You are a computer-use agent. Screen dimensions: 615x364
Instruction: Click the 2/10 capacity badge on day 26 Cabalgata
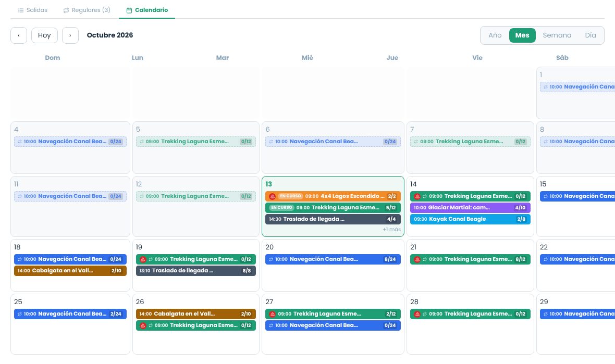click(x=246, y=314)
